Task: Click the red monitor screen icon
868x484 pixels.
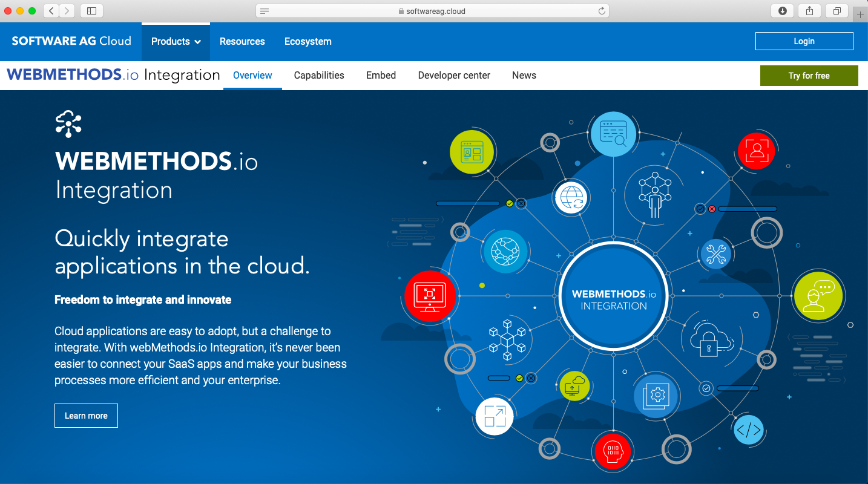Action: coord(429,295)
